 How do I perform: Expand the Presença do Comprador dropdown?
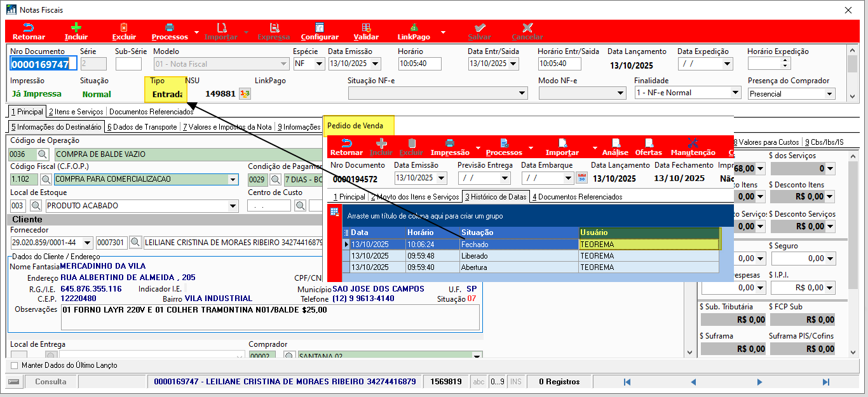pyautogui.click(x=829, y=93)
